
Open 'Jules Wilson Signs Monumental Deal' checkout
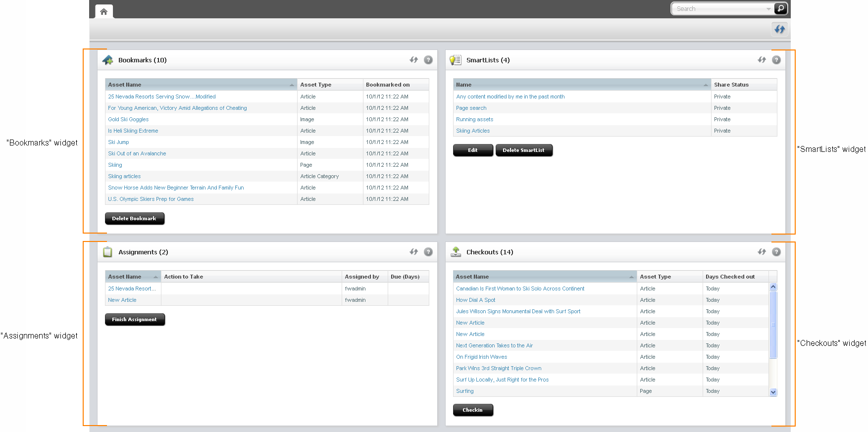tap(518, 311)
